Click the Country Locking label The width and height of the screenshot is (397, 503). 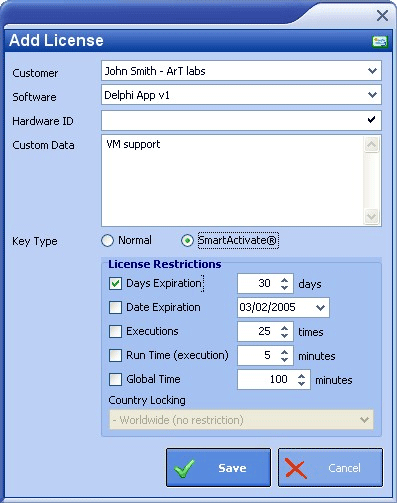(x=147, y=400)
